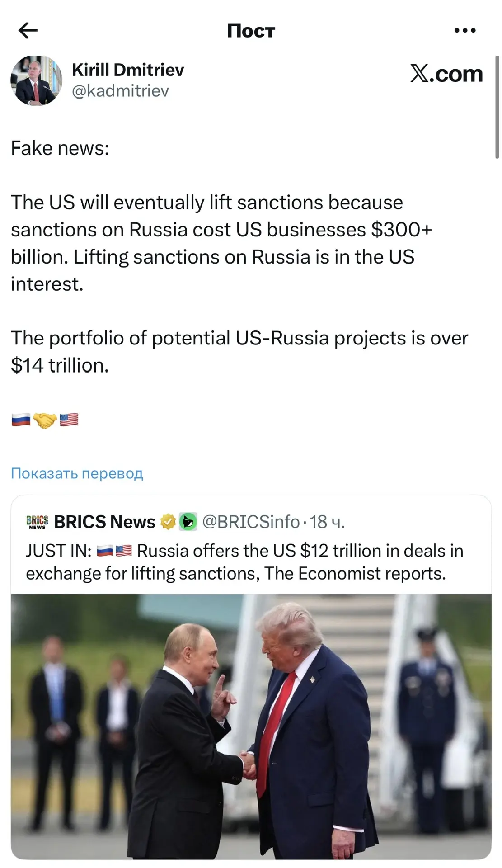This screenshot has height=868, width=502.
Task: Tap the Russian flag emoji in post
Action: (21, 420)
